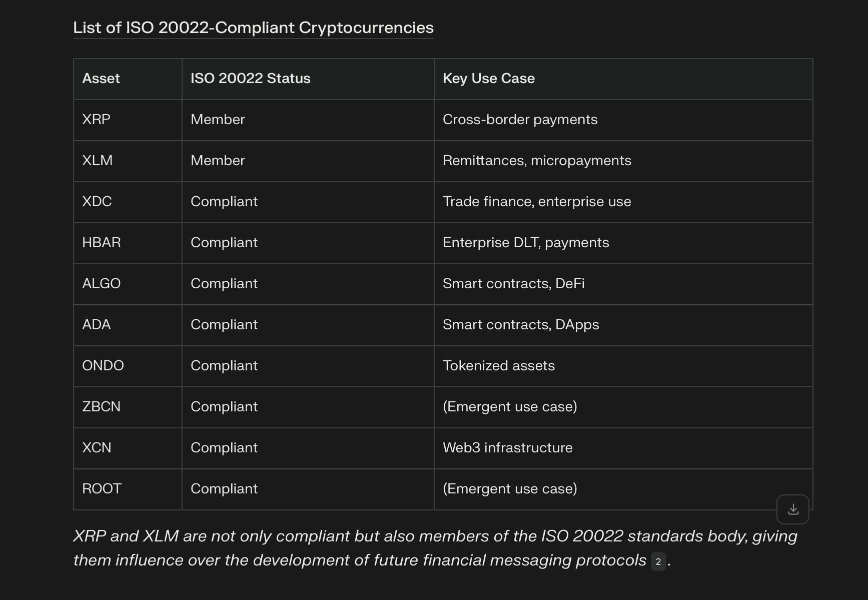Select the HBAR row asset cell
Screen dimensions: 868x600
pos(128,243)
